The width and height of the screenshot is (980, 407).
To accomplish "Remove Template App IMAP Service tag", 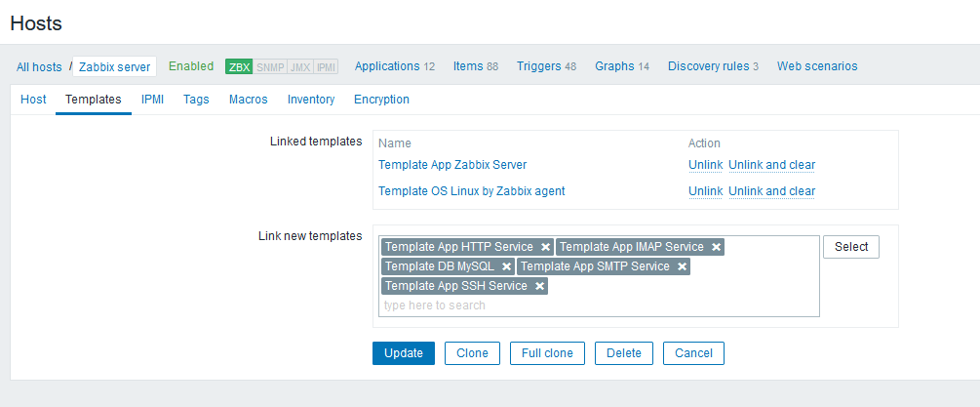I will 717,247.
